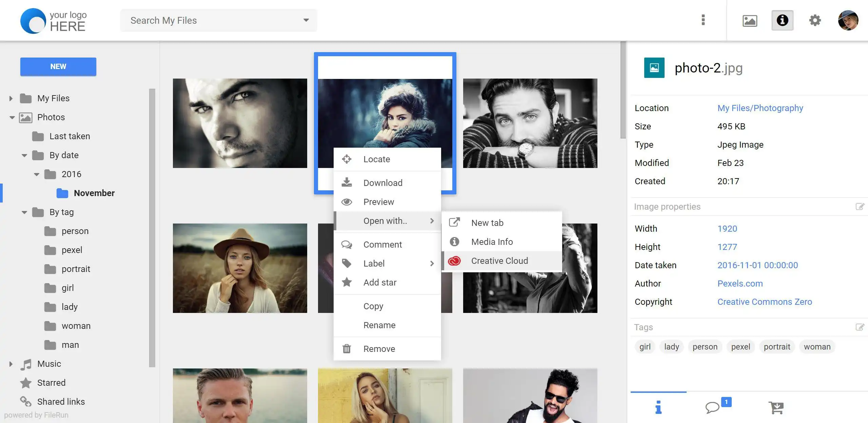This screenshot has height=423, width=868.
Task: Open the settings gear icon
Action: click(x=815, y=20)
